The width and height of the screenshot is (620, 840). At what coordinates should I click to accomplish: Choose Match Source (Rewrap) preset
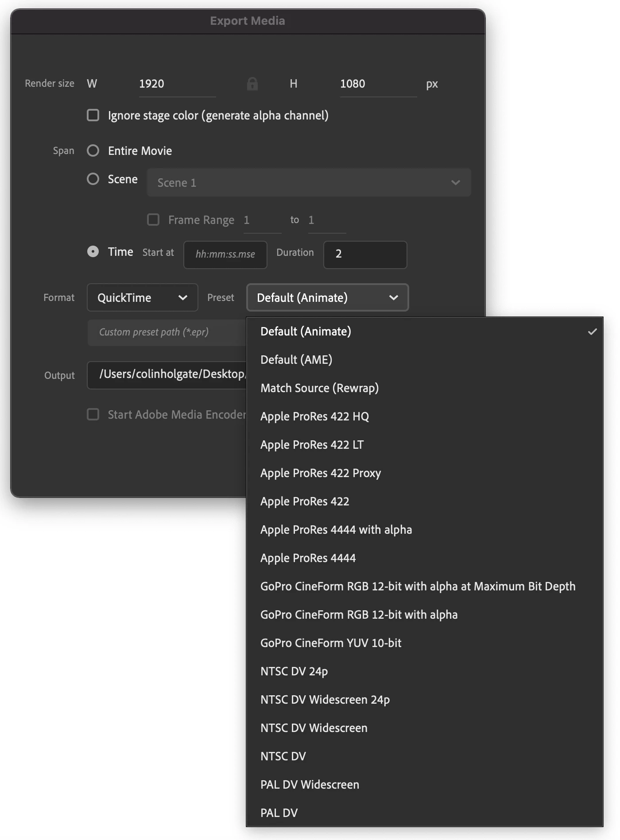click(x=425, y=388)
